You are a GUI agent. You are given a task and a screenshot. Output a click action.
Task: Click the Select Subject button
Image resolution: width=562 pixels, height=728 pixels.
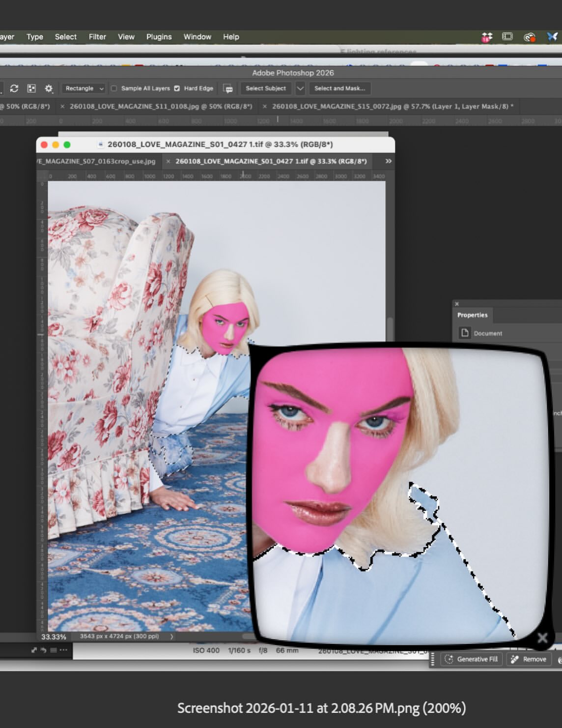265,88
